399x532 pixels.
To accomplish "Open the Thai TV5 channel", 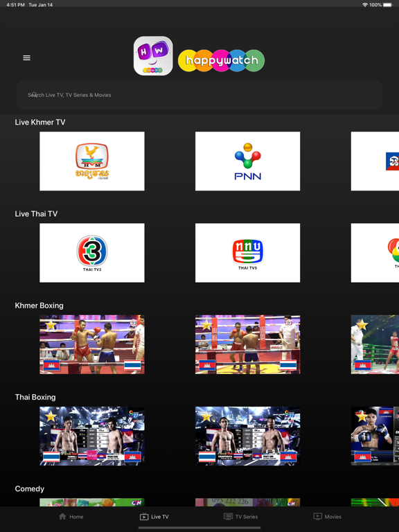I will pyautogui.click(x=248, y=253).
